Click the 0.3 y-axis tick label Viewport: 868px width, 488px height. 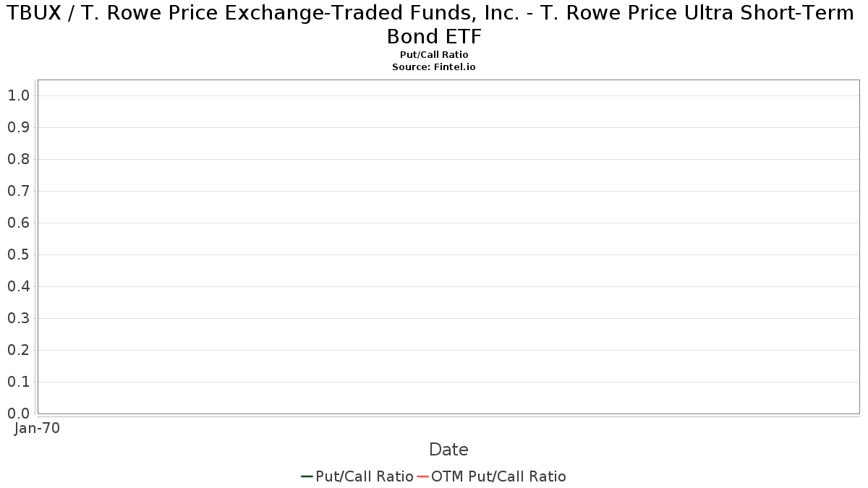pos(18,318)
